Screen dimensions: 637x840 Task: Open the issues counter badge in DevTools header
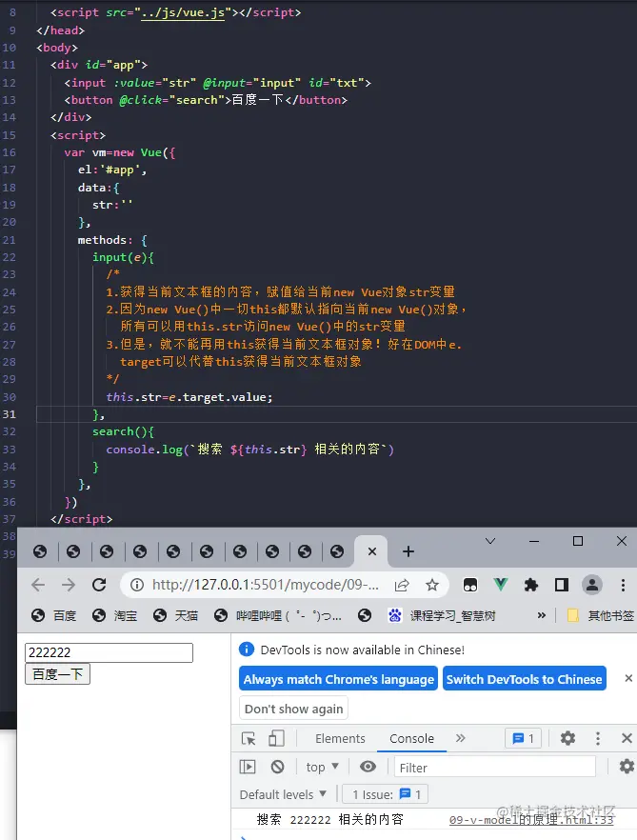524,738
